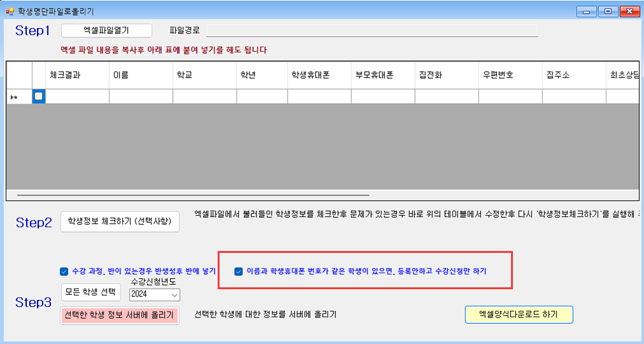Image resolution: width=644 pixels, height=344 pixels.
Task: Click the 부모휴대폰 column header
Action: (x=382, y=75)
